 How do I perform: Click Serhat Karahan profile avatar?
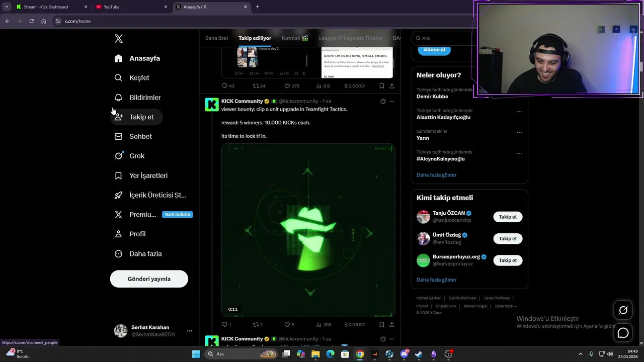pyautogui.click(x=121, y=331)
